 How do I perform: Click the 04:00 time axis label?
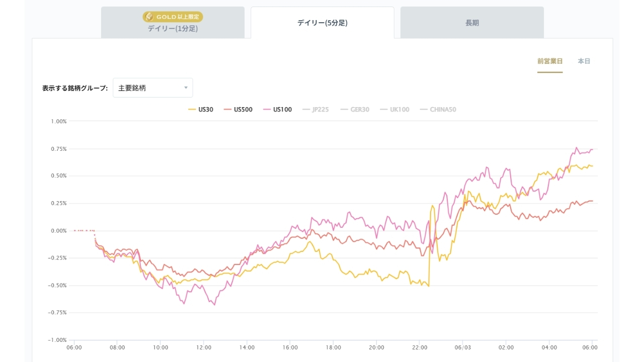point(549,347)
